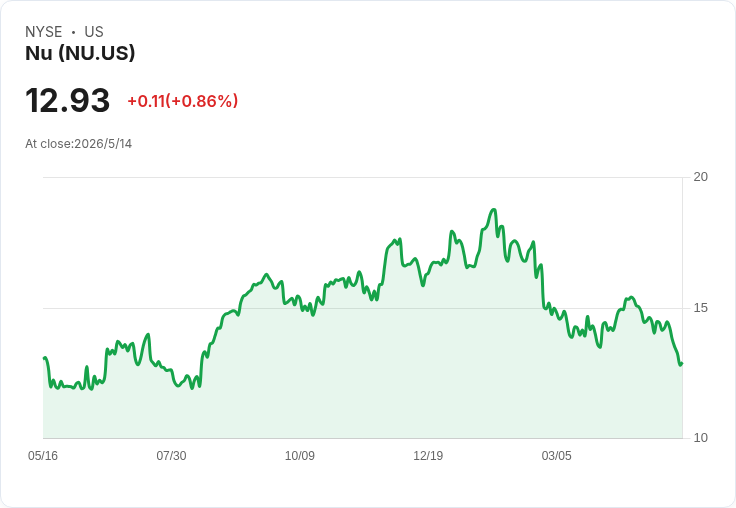Click the 07/30 x-axis date label
The width and height of the screenshot is (736, 508).
point(171,455)
